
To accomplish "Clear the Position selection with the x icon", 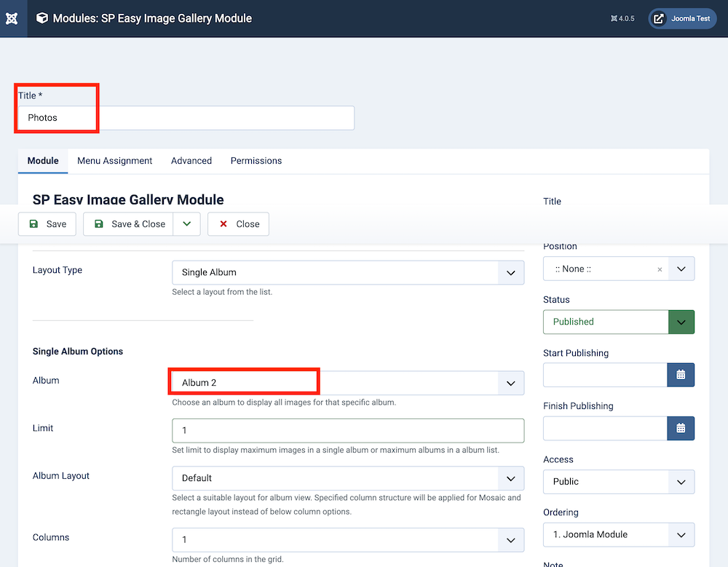I will pyautogui.click(x=660, y=269).
